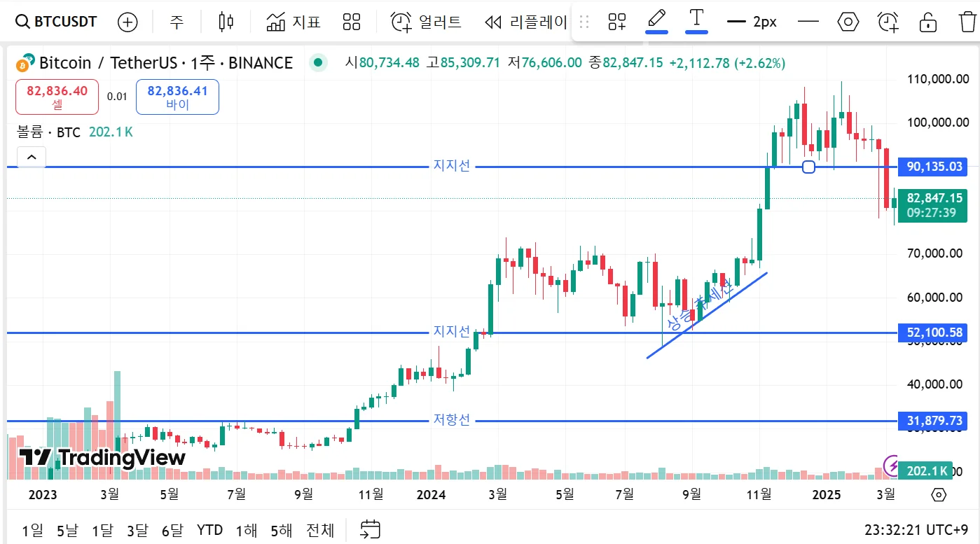980x544 pixels.
Task: Select the 저항선 label on the chart
Action: [452, 420]
